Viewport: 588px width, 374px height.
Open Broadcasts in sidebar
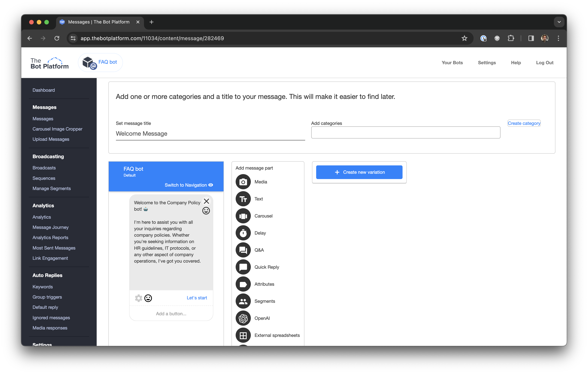tap(44, 168)
